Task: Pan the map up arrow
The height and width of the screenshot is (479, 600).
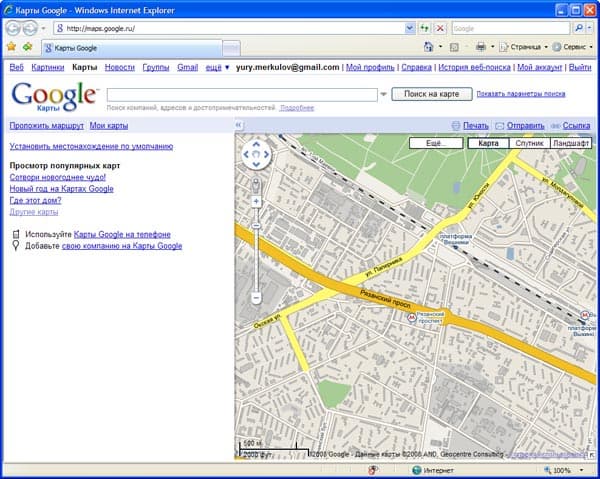Action: coord(256,145)
